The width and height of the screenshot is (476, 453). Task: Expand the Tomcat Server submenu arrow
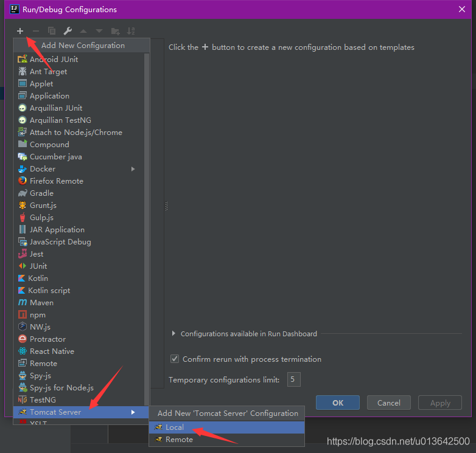tap(133, 412)
